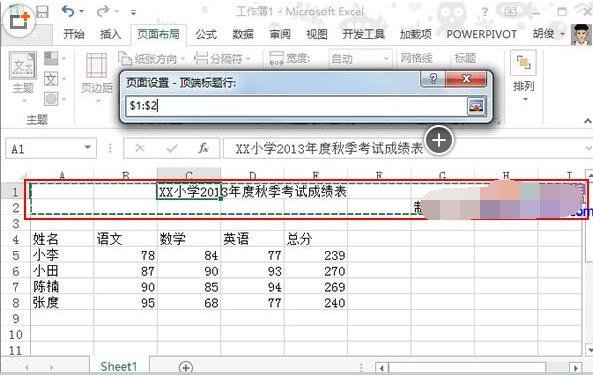This screenshot has height=375, width=593.
Task: Select row header 8
Action: coord(15,303)
